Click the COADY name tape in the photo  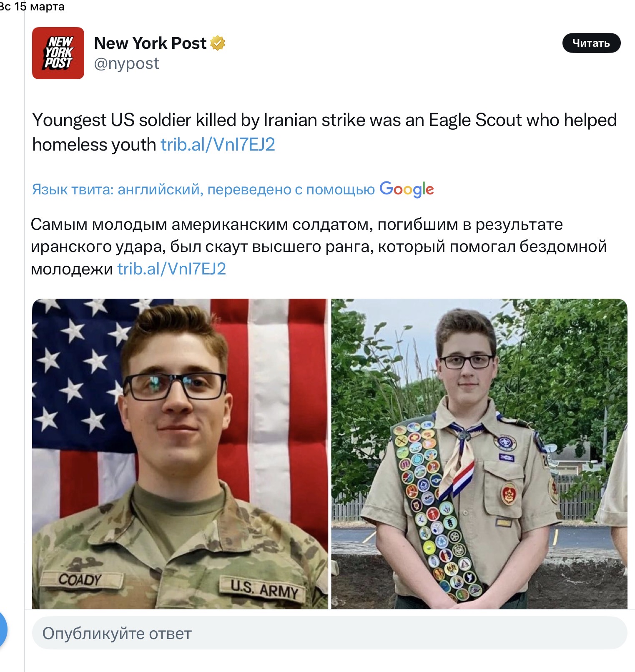(80, 579)
